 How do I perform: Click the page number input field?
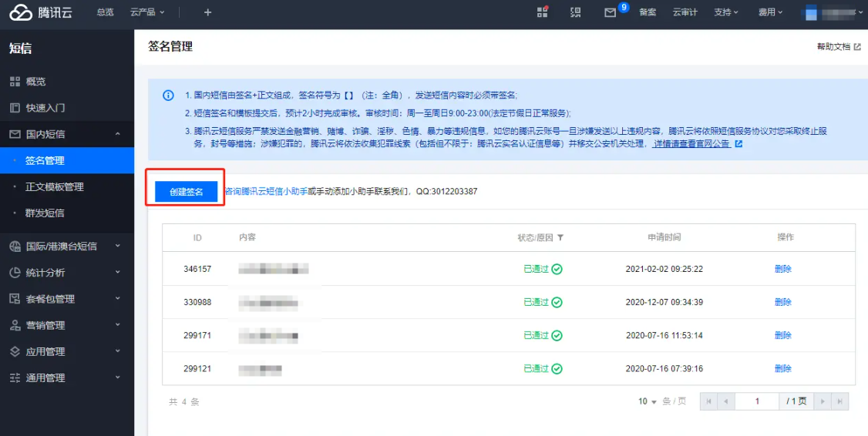(x=757, y=401)
